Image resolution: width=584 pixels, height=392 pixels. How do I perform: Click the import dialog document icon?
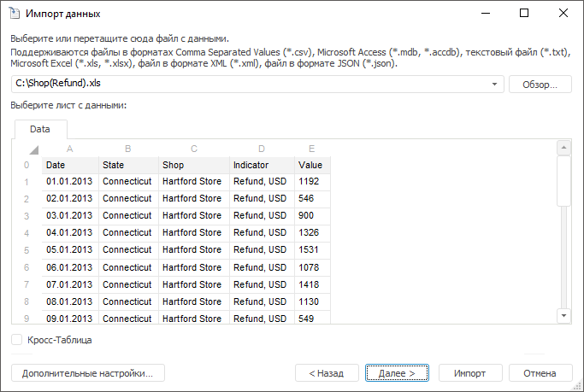pyautogui.click(x=15, y=14)
